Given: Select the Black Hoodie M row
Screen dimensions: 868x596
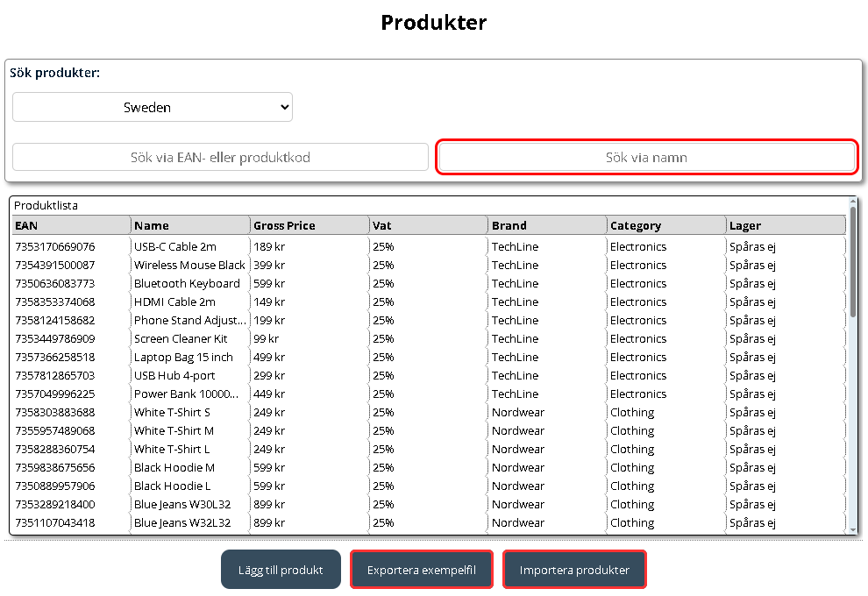Looking at the screenshot, I should pyautogui.click(x=429, y=468).
